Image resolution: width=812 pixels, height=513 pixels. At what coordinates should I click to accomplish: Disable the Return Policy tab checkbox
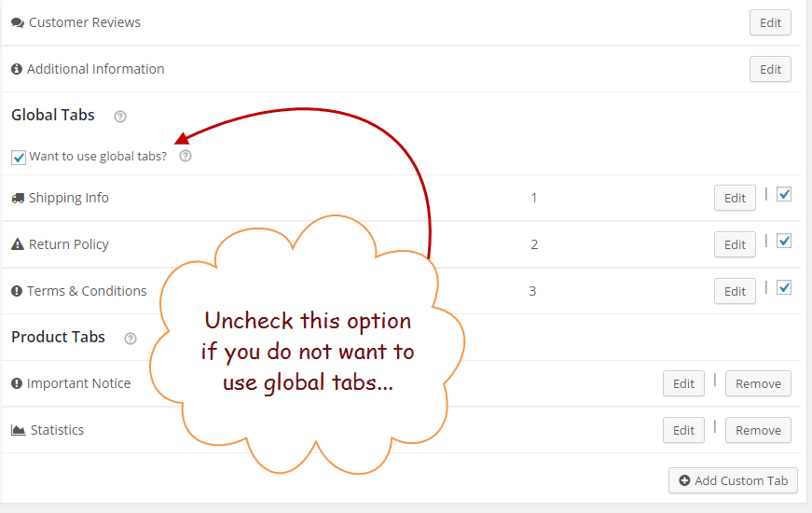784,241
